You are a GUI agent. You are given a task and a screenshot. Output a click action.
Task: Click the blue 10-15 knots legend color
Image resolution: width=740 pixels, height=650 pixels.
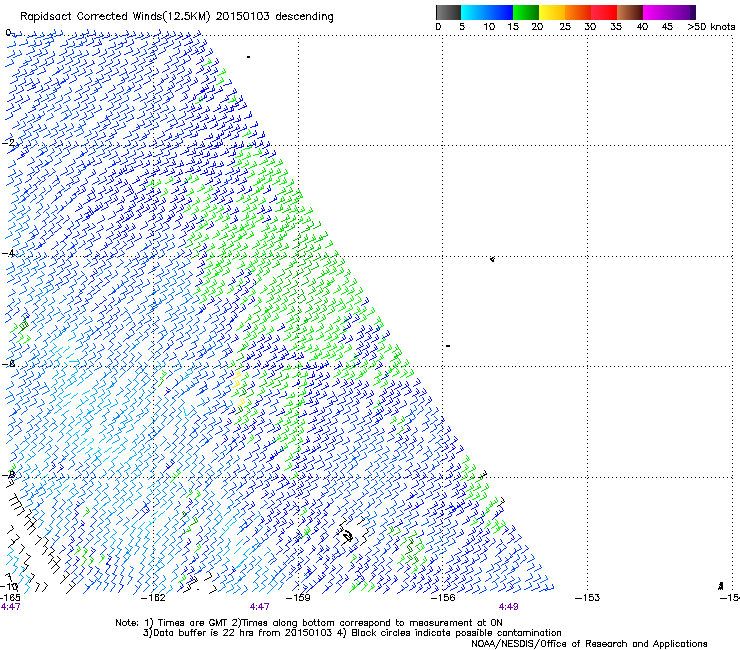click(x=499, y=12)
